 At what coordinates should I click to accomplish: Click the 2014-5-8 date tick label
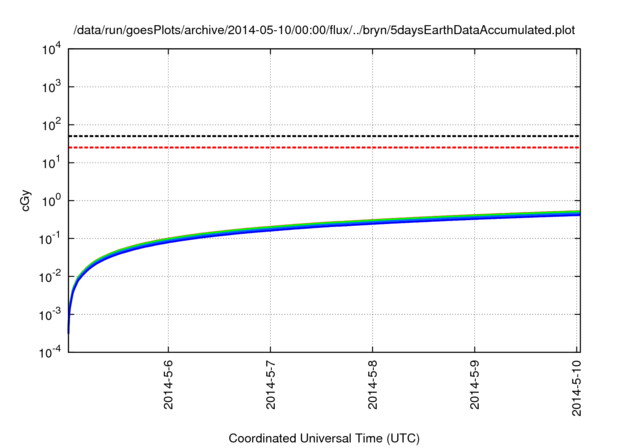pyautogui.click(x=374, y=383)
